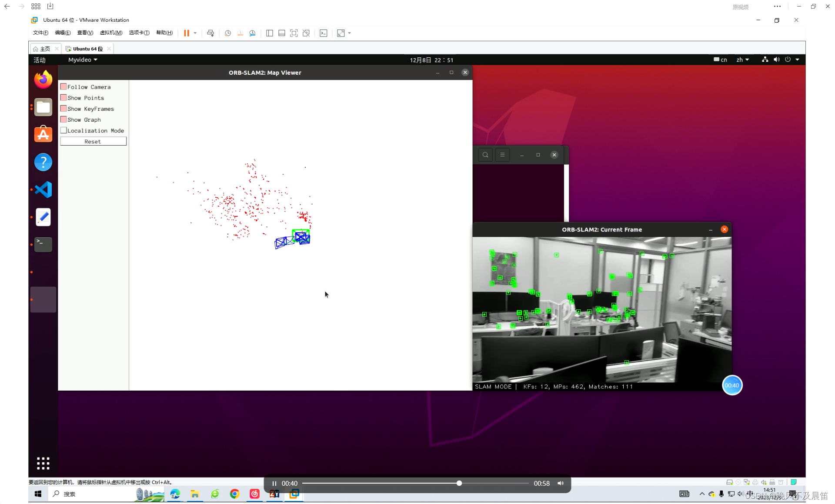Image resolution: width=835 pixels, height=504 pixels.
Task: Open the Myvideo application menu
Action: pos(82,60)
